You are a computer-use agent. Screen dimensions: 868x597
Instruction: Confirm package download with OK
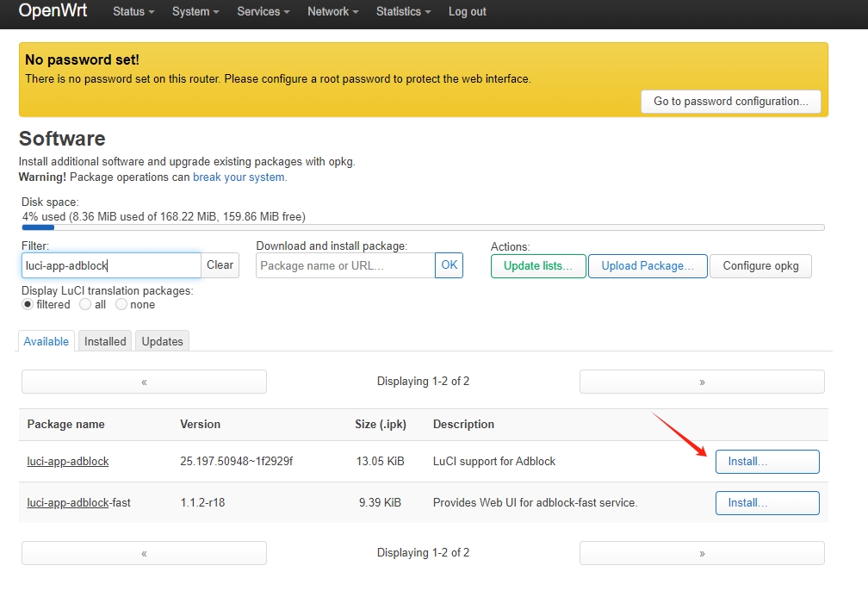tap(449, 265)
